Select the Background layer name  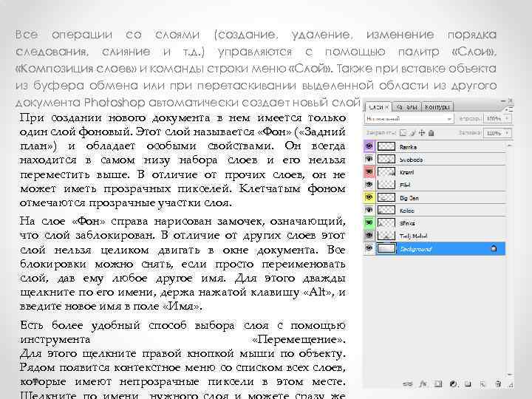click(415, 249)
